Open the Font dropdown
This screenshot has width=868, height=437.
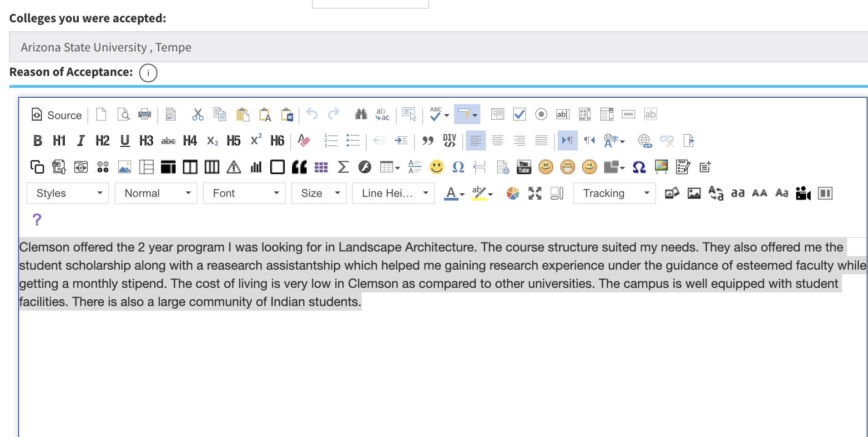click(244, 193)
